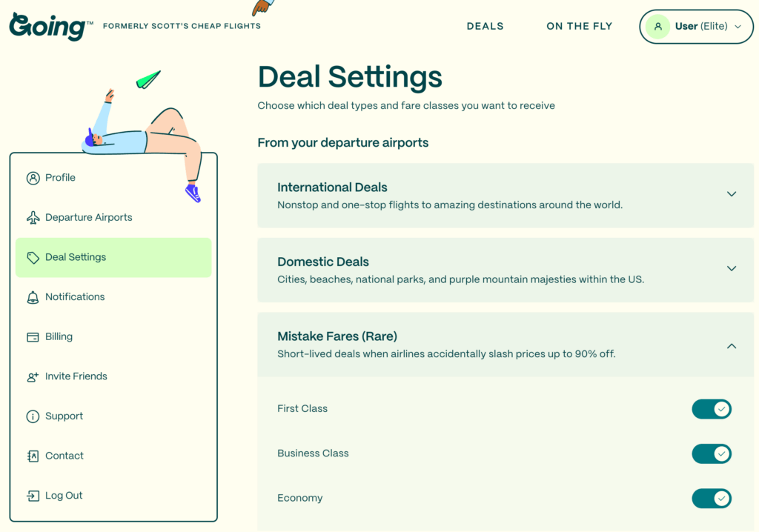Image resolution: width=759 pixels, height=532 pixels.
Task: Click the Deal Settings tag icon
Action: coord(33,258)
